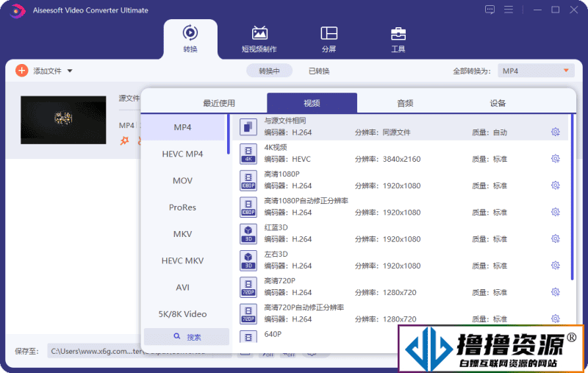This screenshot has width=588, height=373.
Task: Click the preset list vertical scrollbar
Action: [x=572, y=197]
